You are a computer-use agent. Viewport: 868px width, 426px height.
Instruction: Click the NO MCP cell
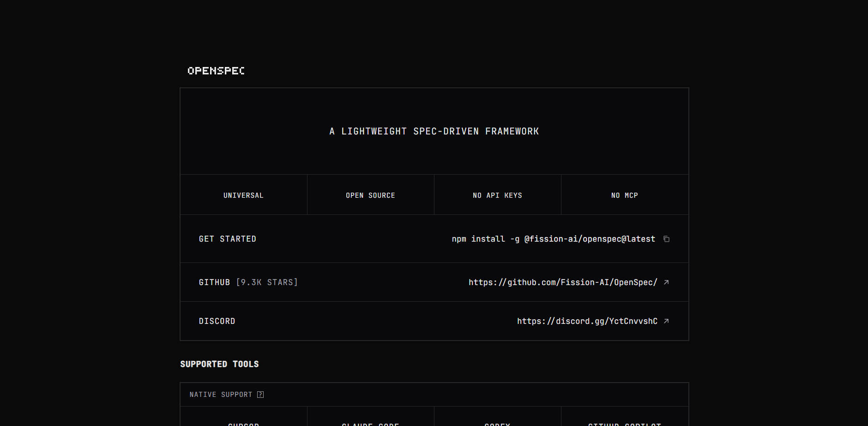tap(624, 195)
